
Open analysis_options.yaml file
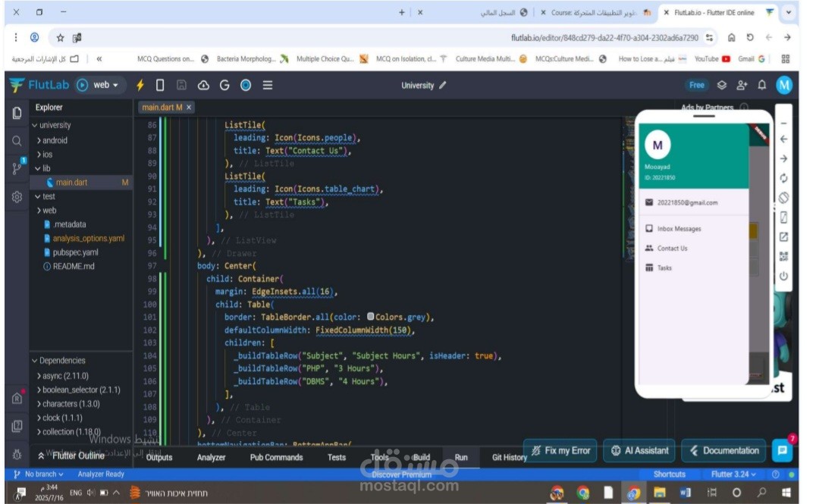(x=88, y=239)
